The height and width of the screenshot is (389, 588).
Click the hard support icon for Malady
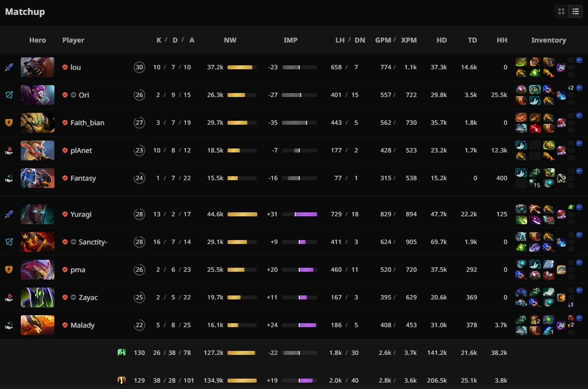pyautogui.click(x=8, y=325)
